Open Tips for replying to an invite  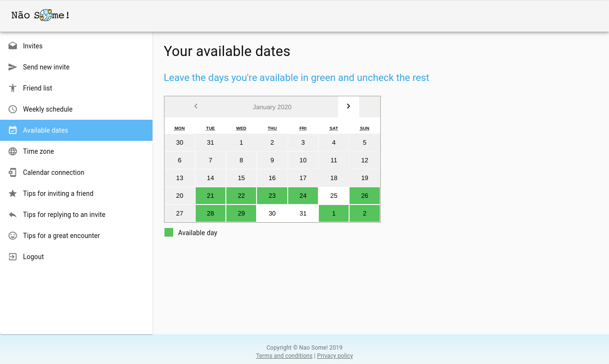pyautogui.click(x=76, y=215)
